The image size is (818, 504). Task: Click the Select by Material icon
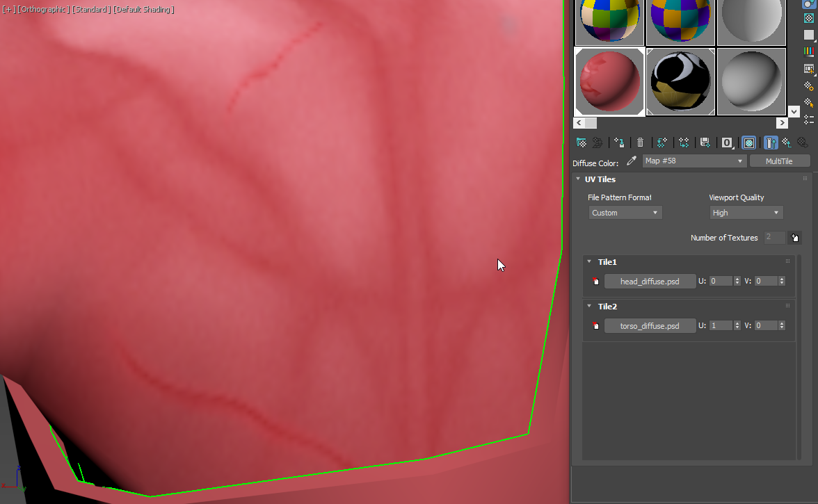[809, 103]
